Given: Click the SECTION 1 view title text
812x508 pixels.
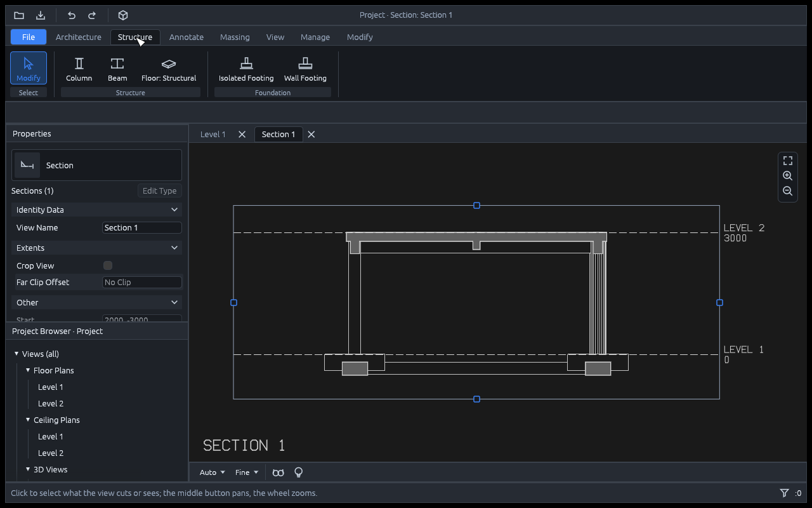Looking at the screenshot, I should [244, 445].
